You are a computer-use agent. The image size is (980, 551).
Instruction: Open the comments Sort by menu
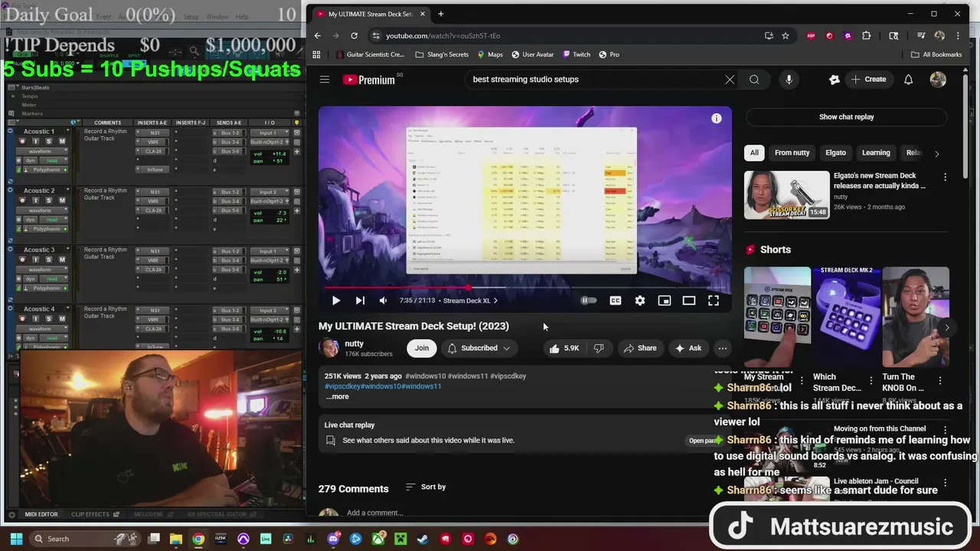426,487
